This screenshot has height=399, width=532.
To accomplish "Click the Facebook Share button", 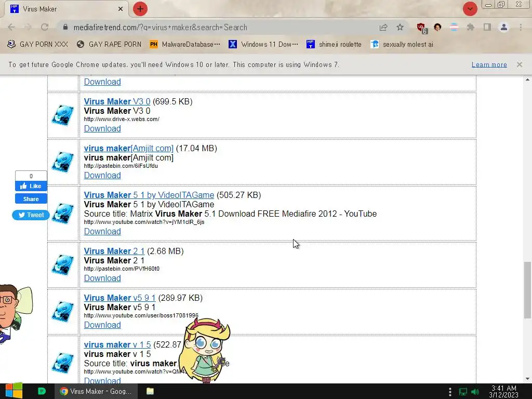I will [31, 199].
